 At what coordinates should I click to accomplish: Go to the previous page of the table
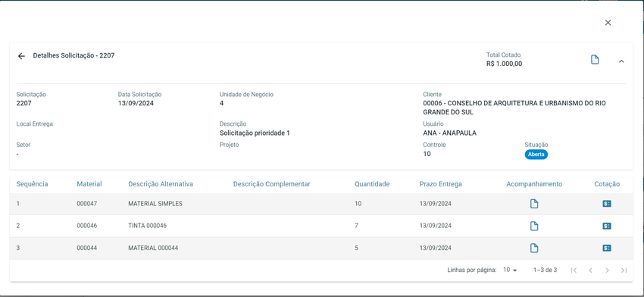click(x=590, y=270)
